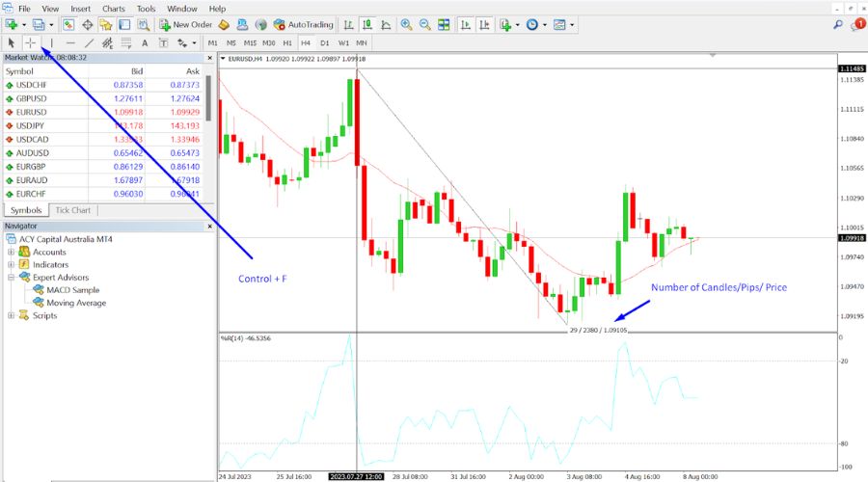
Task: Switch to the Tick Chart tab
Action: click(72, 210)
